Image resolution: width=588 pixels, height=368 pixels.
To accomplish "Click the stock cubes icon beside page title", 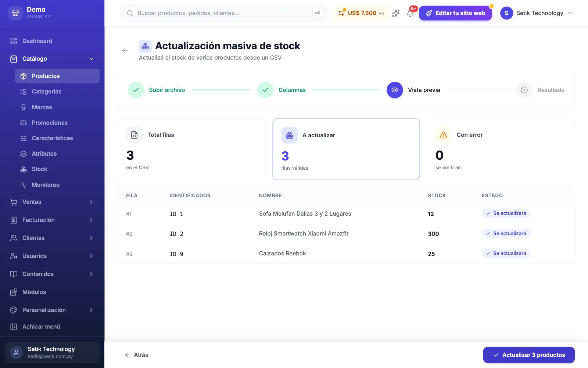I will click(146, 46).
